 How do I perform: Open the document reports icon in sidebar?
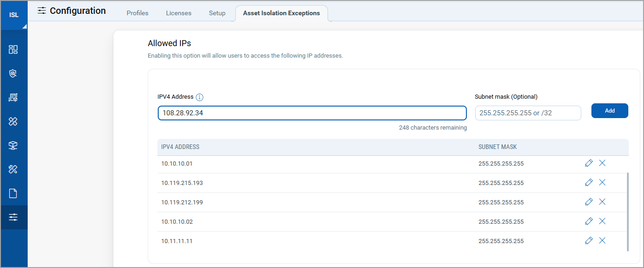(x=13, y=193)
